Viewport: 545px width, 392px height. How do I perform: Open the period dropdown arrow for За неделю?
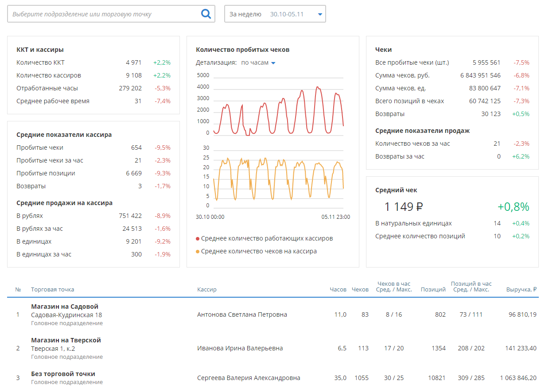pos(320,14)
